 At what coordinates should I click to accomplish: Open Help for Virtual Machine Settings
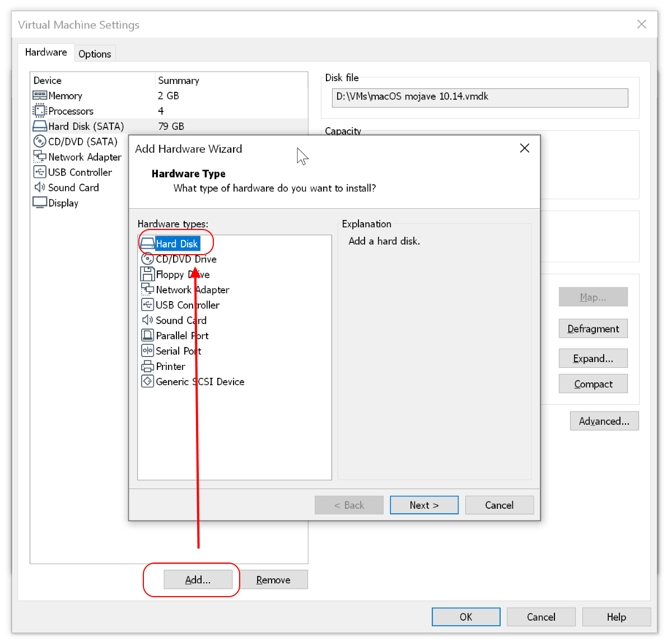pos(617,617)
